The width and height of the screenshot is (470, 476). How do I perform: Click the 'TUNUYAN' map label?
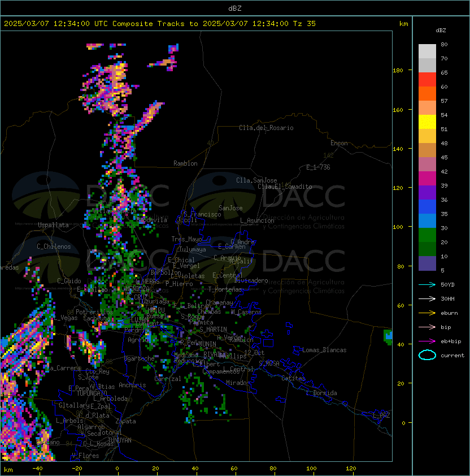click(x=120, y=440)
